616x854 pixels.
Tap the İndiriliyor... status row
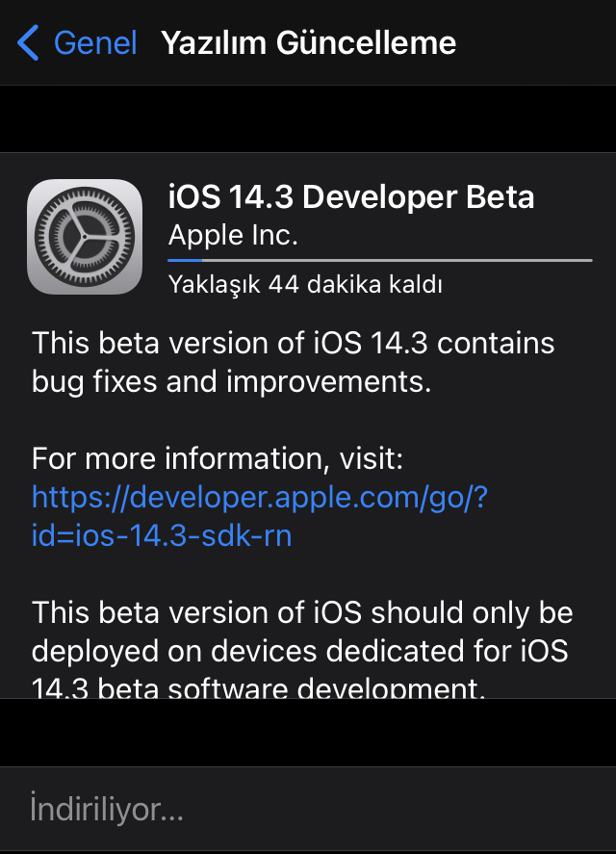[x=308, y=810]
